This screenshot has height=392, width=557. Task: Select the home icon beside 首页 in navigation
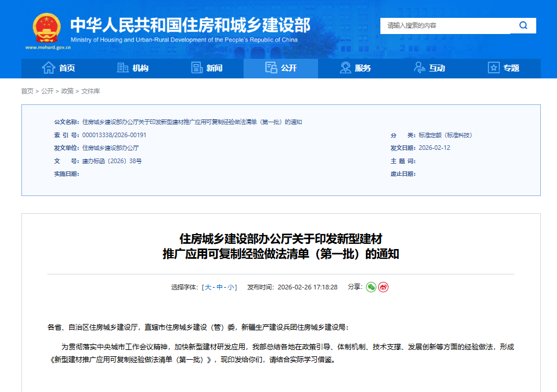(50, 68)
